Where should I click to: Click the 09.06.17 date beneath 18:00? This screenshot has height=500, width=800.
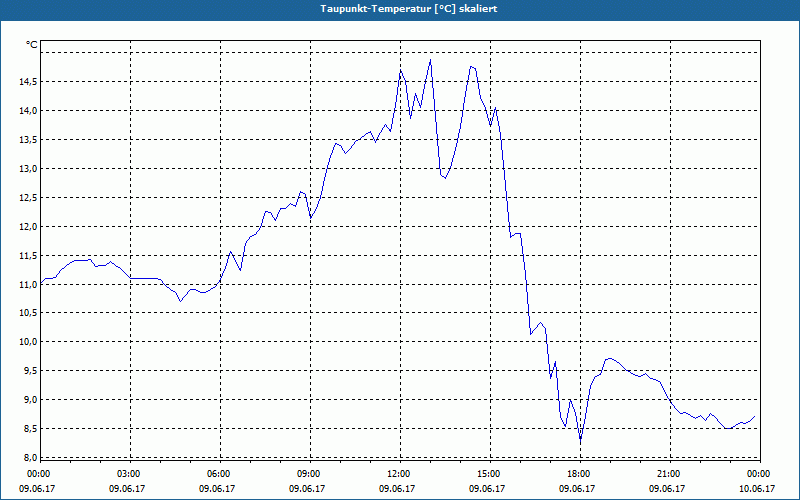point(577,489)
